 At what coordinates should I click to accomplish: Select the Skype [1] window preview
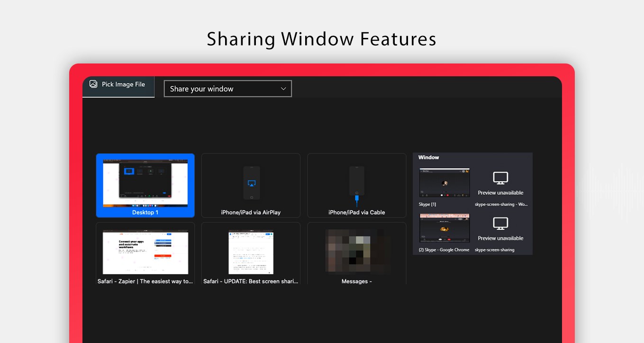click(444, 187)
